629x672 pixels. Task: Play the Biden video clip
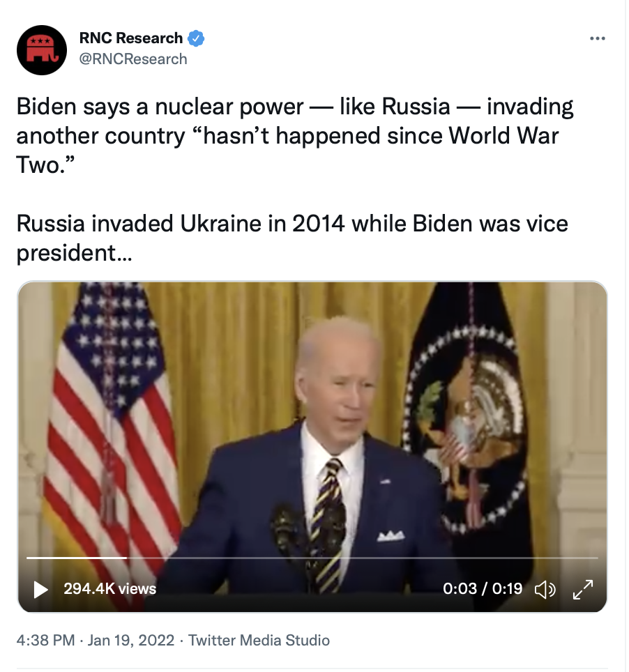point(40,589)
